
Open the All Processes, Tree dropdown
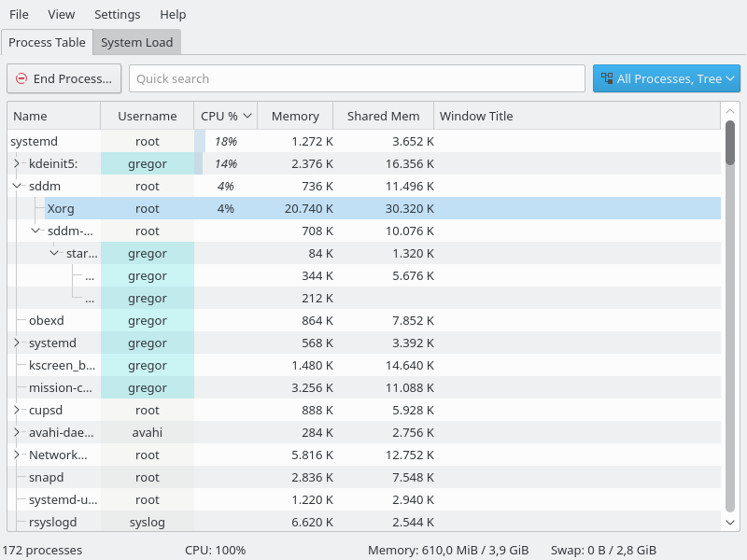coord(666,78)
